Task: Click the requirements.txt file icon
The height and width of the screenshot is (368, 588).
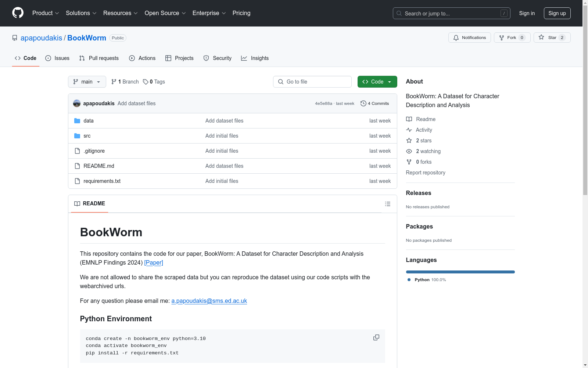Action: click(x=77, y=181)
